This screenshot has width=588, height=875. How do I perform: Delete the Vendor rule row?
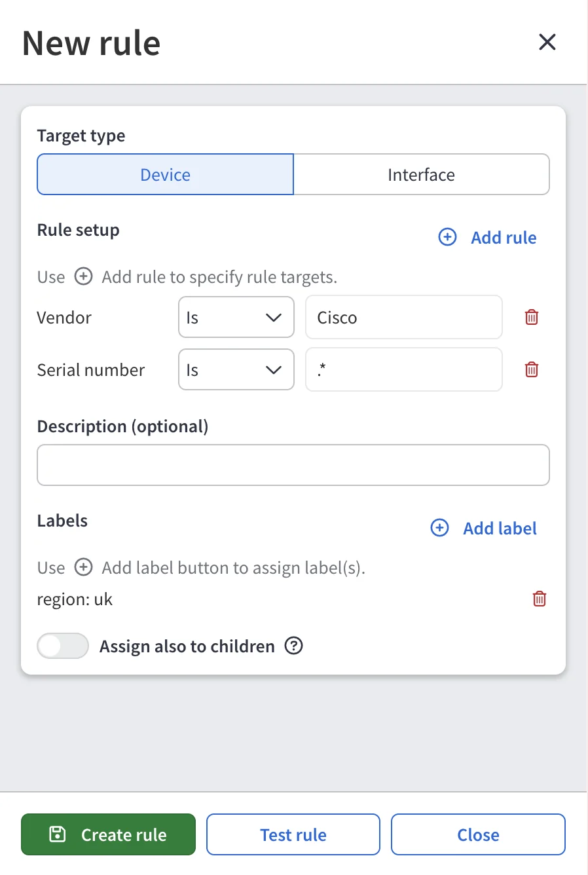pyautogui.click(x=532, y=318)
